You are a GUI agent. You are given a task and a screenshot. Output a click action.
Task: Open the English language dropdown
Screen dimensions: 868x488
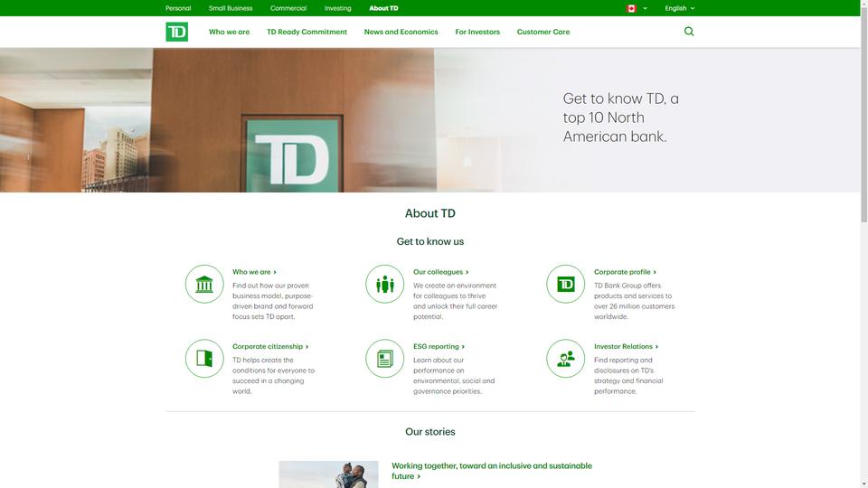pos(679,8)
